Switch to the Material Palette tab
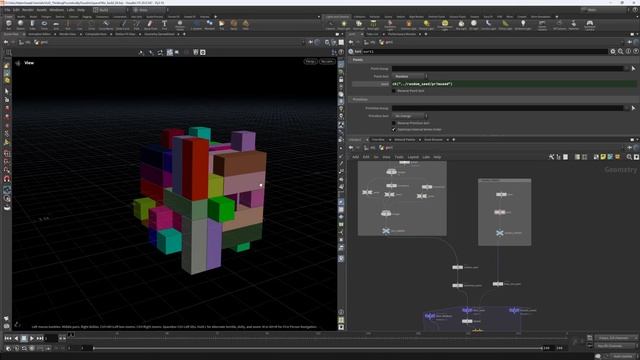 click(405, 140)
